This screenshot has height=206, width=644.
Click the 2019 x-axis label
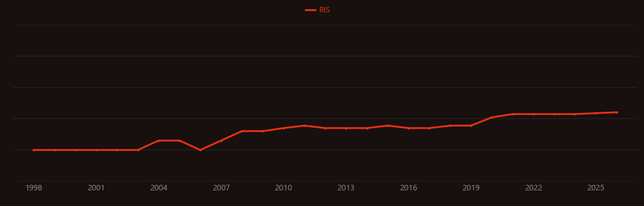(x=471, y=188)
